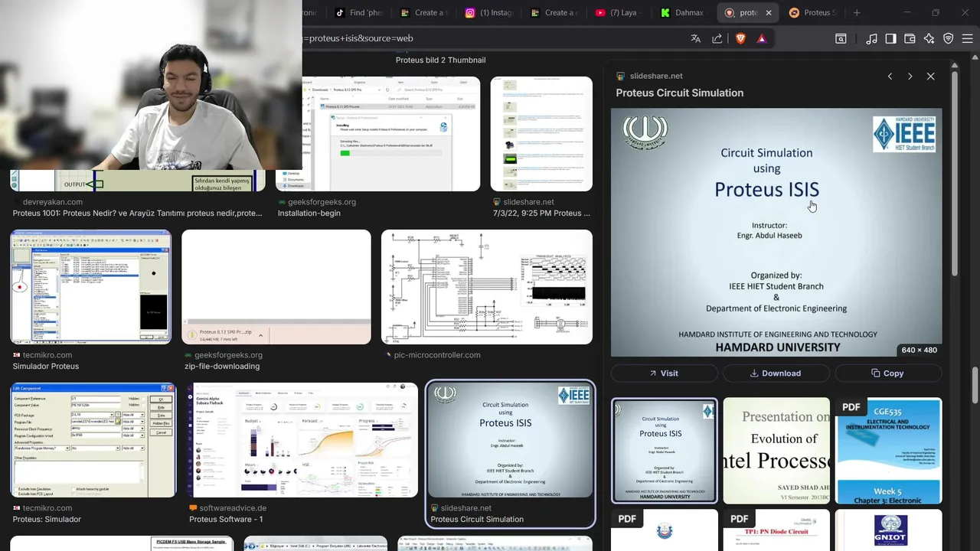Click the Copy button's clipboard icon
This screenshot has height=551, width=980.
point(875,373)
